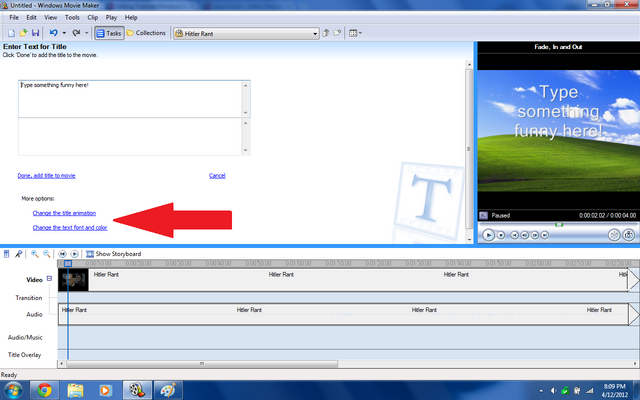The image size is (640, 400).
Task: Undo the last action
Action: pyautogui.click(x=53, y=33)
